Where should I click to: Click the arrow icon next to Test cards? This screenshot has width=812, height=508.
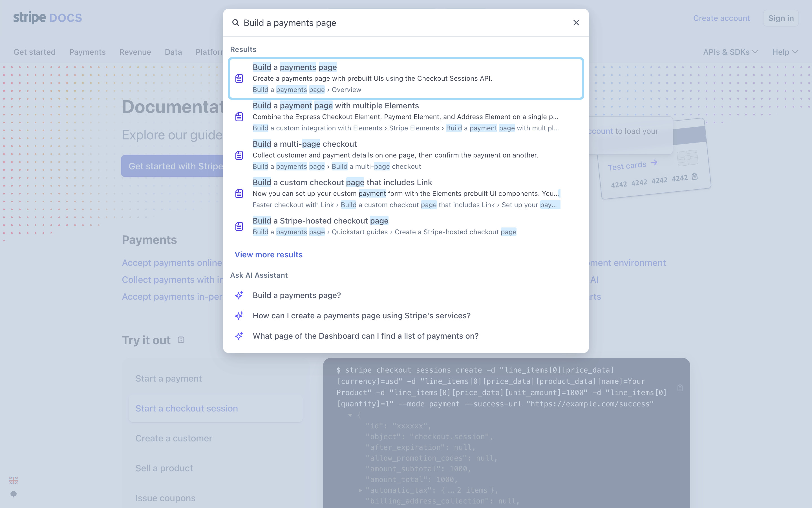coord(654,163)
